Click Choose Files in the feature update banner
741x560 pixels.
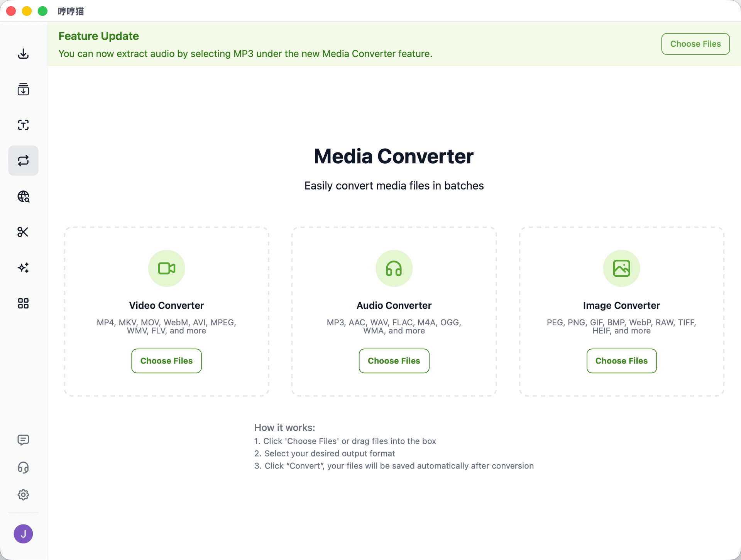(695, 44)
